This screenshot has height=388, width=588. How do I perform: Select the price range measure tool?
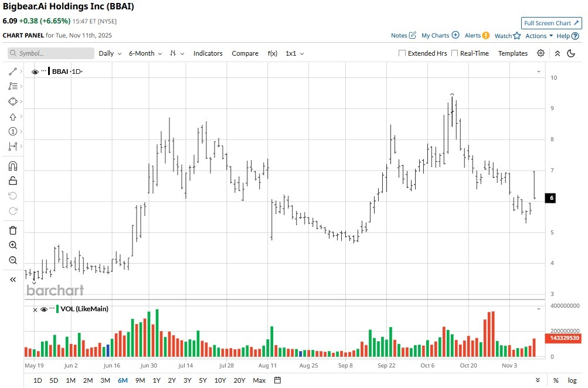[13, 146]
